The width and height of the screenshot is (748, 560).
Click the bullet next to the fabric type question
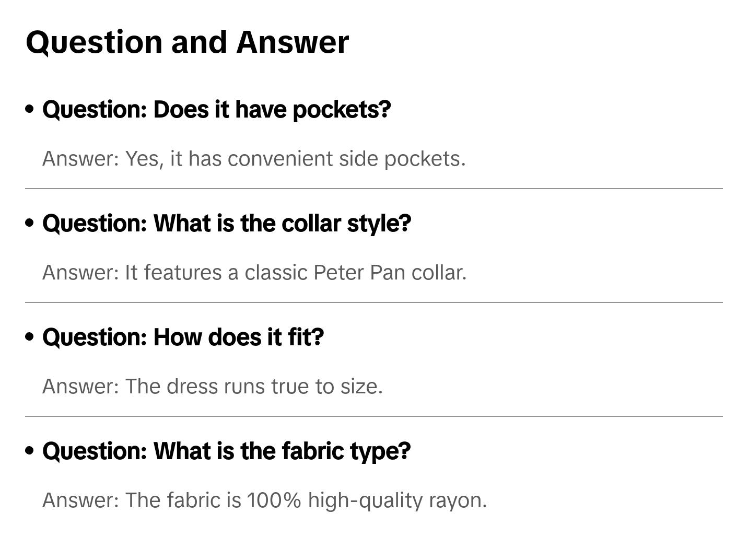coord(30,451)
